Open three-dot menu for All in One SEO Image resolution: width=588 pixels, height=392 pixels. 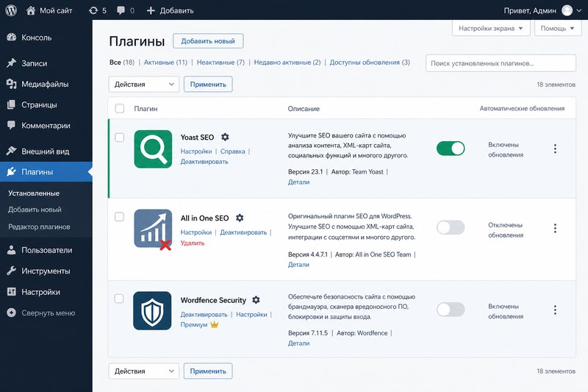coord(555,228)
